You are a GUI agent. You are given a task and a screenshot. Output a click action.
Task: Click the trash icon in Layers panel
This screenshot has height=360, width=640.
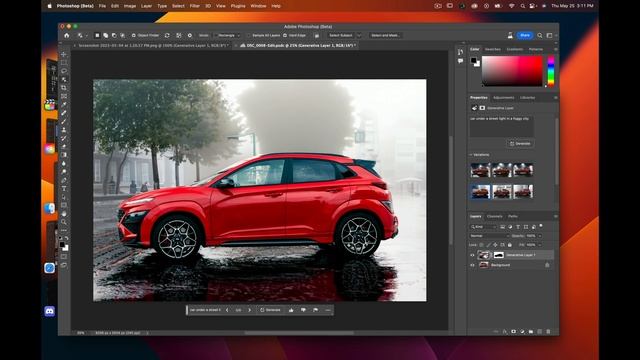548,331
